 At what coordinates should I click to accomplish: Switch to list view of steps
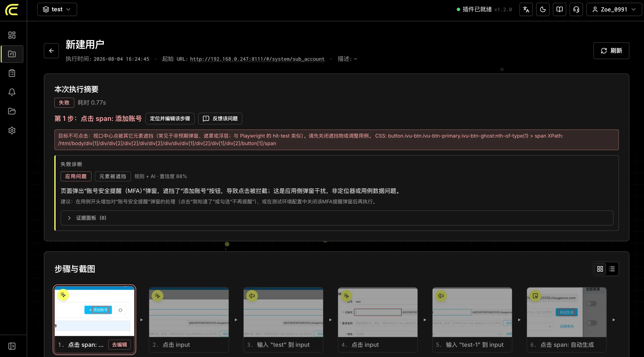(x=612, y=269)
